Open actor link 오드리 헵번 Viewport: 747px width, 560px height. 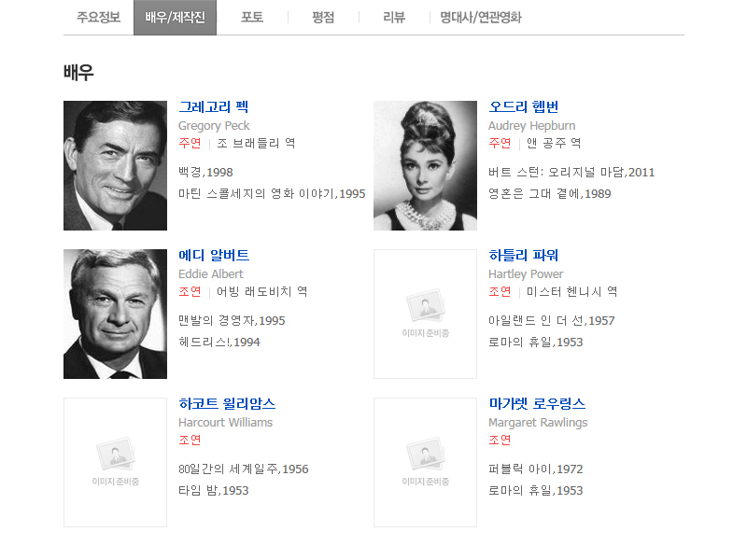524,106
